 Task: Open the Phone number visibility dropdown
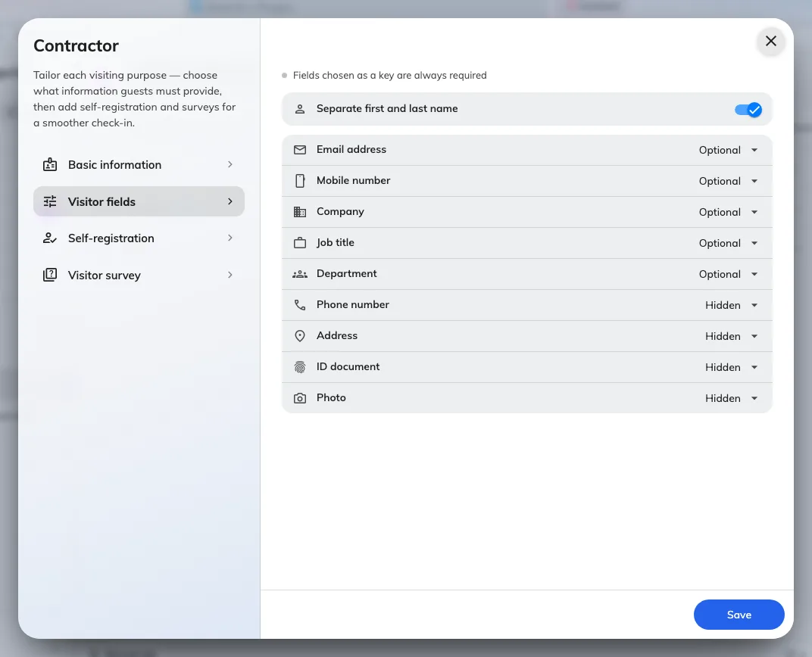pos(732,305)
